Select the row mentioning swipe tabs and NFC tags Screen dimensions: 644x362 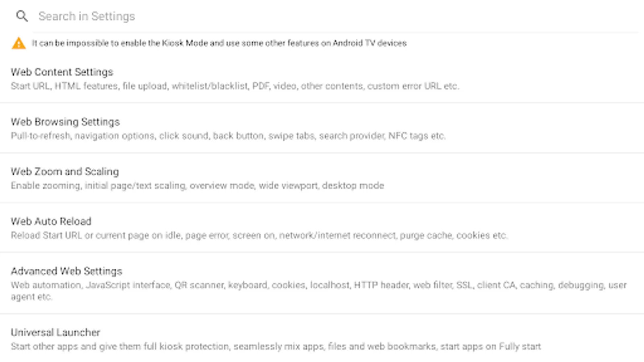point(322,129)
